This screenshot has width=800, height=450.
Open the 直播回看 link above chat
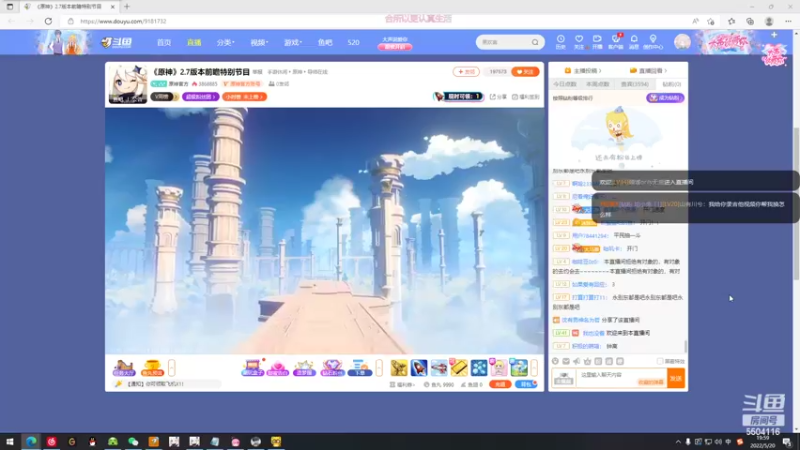click(648, 70)
